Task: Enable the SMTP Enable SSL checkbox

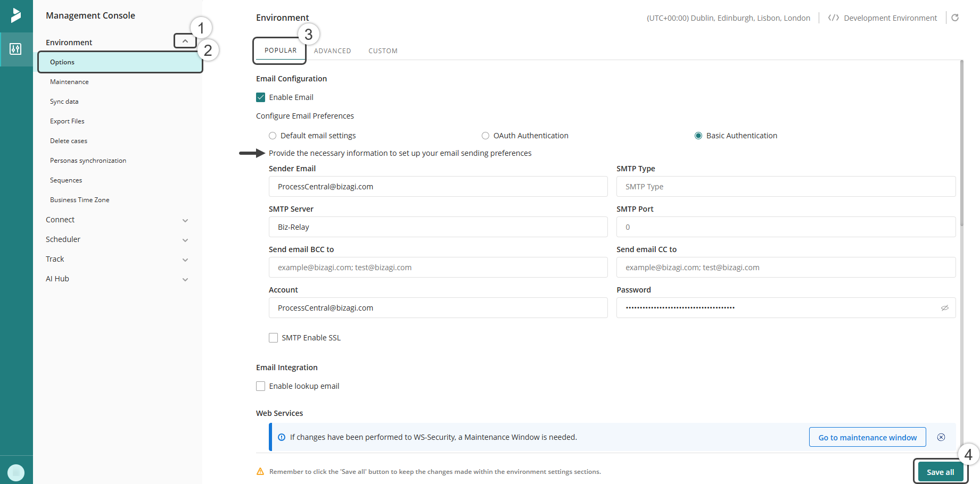Action: click(x=274, y=338)
